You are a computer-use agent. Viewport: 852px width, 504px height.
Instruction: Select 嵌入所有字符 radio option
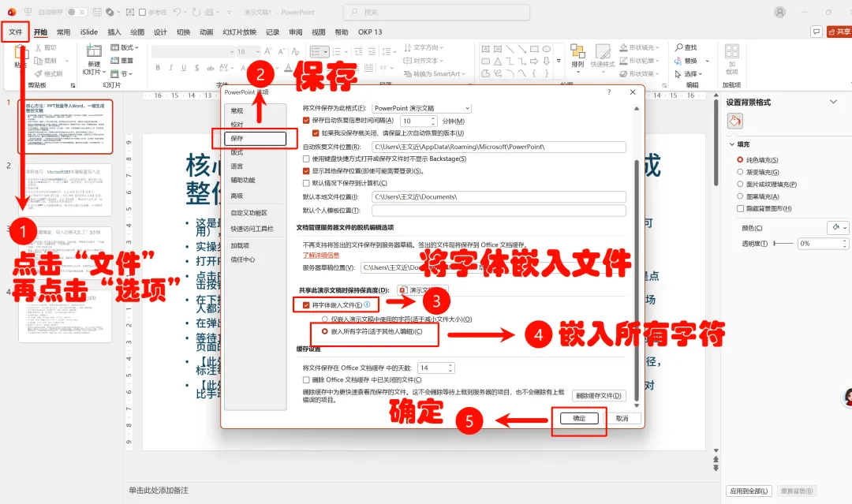(325, 331)
